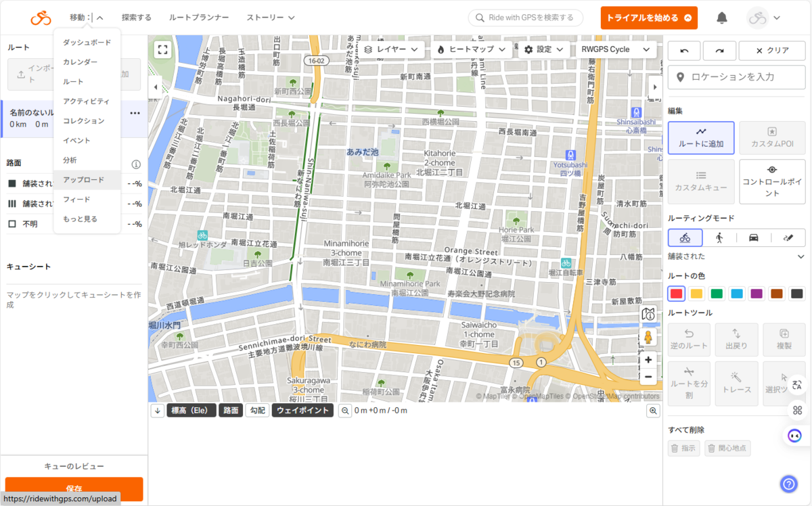Viewport: 812px width, 506px height.
Task: Choose アップロード from the menu
Action: click(x=87, y=180)
